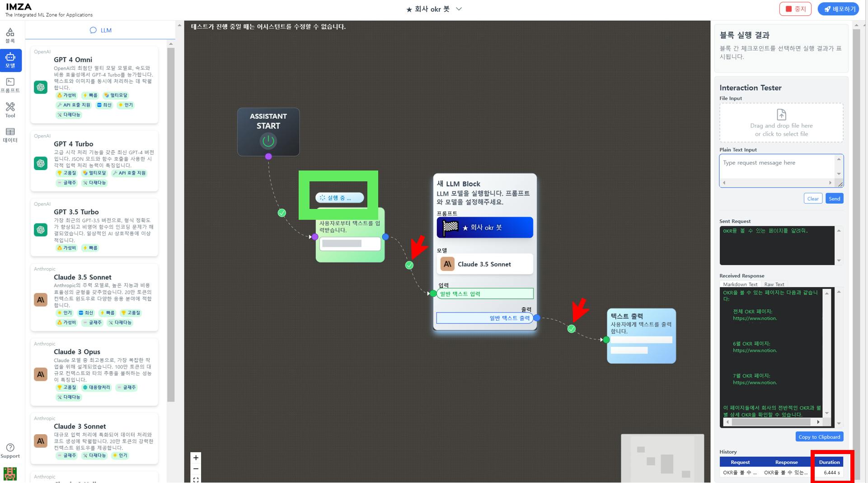Click the Response column header in History

[x=786, y=462]
